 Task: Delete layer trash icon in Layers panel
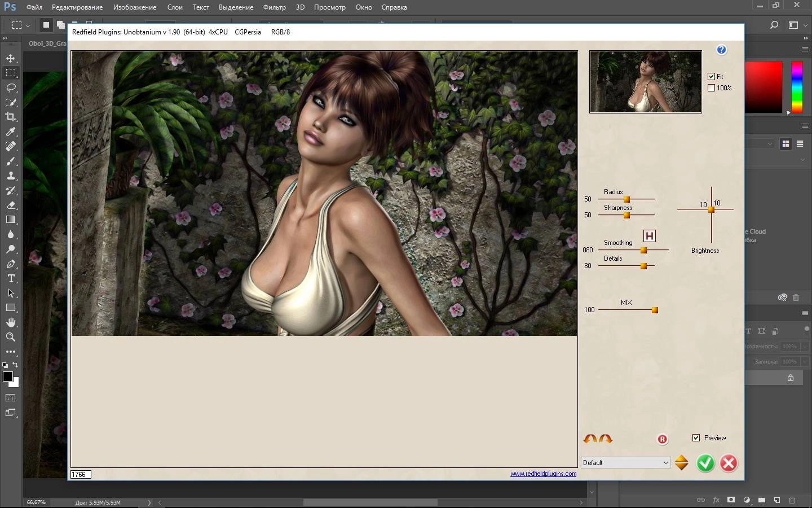tap(792, 500)
